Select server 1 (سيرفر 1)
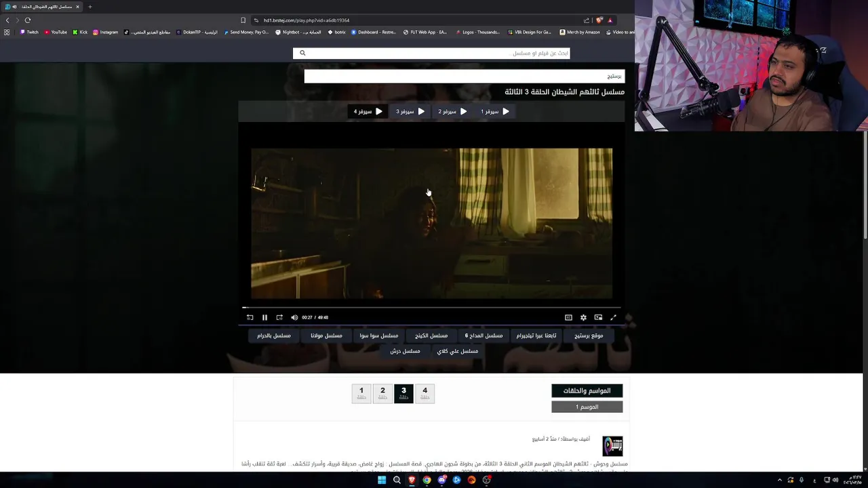The width and height of the screenshot is (868, 488). click(495, 111)
